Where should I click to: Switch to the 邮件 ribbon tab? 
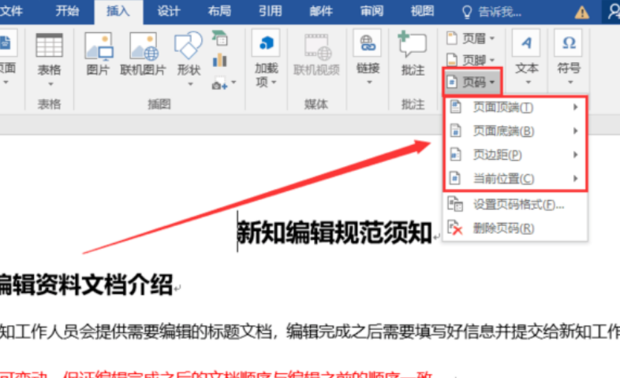click(321, 11)
